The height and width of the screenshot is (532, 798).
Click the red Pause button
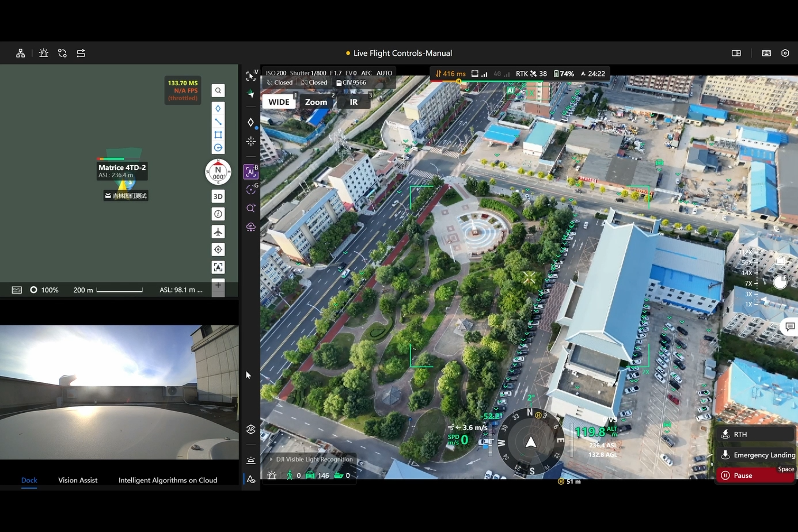click(755, 476)
